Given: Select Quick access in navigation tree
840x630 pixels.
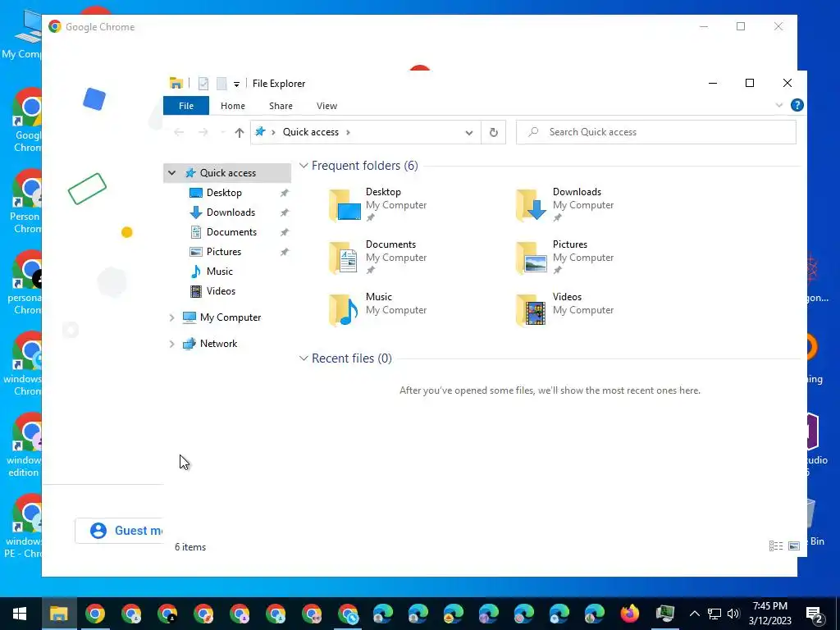Looking at the screenshot, I should pyautogui.click(x=227, y=172).
